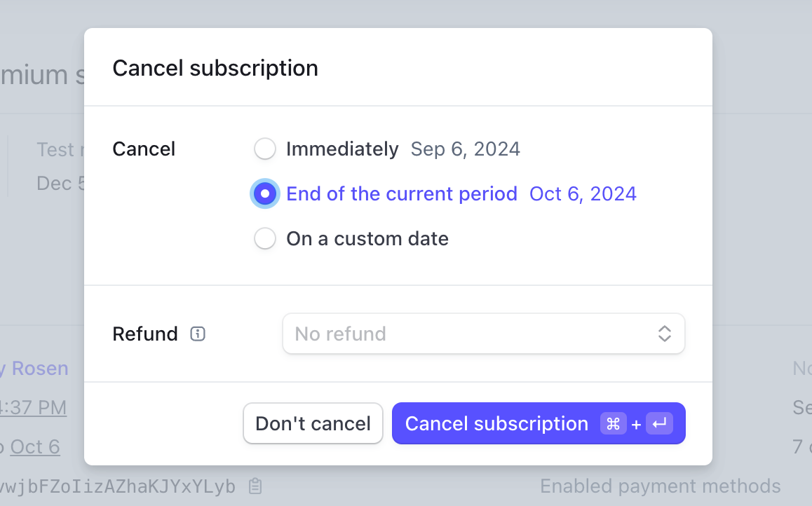Select End of the current period radio
Screen dimensions: 812x506
(264, 194)
